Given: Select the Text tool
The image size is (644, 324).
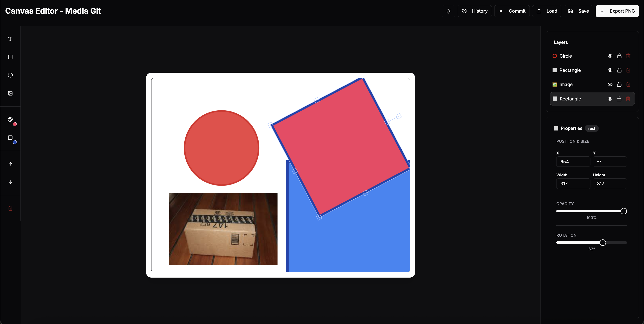Looking at the screenshot, I should pyautogui.click(x=10, y=39).
